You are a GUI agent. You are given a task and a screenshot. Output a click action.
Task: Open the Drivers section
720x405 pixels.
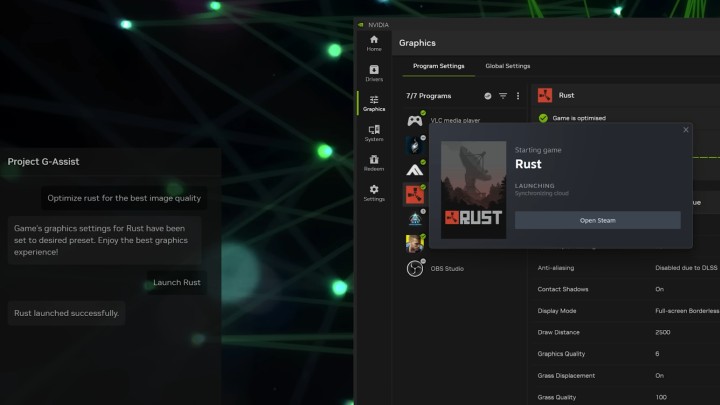(373, 72)
